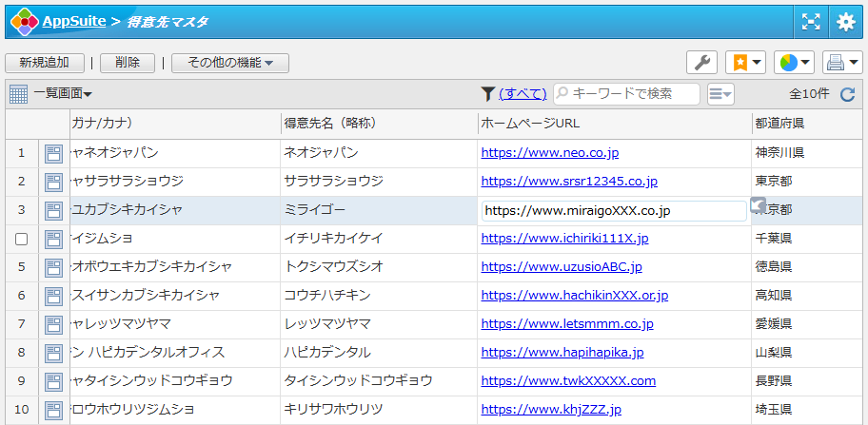Expand the その他の機能 dropdown

229,63
